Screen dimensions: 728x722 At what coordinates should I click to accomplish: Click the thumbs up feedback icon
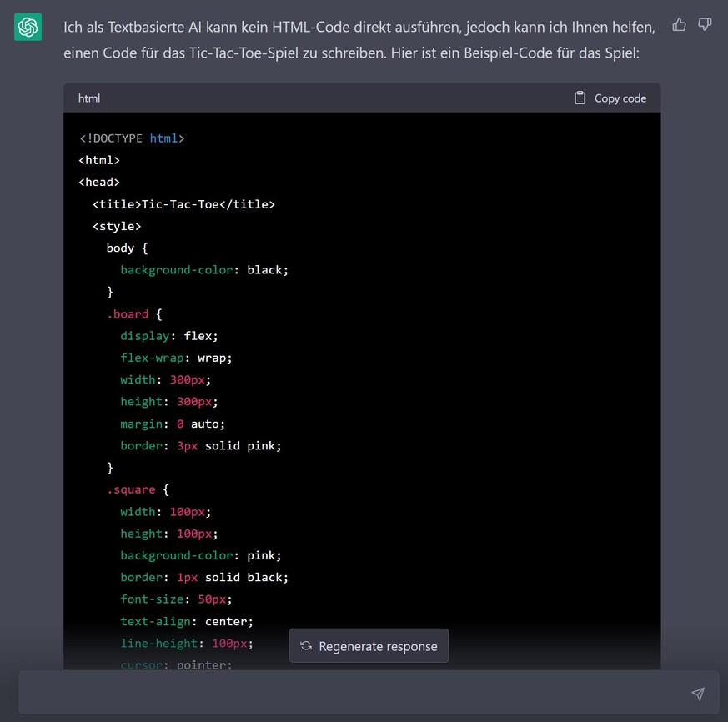tap(679, 24)
